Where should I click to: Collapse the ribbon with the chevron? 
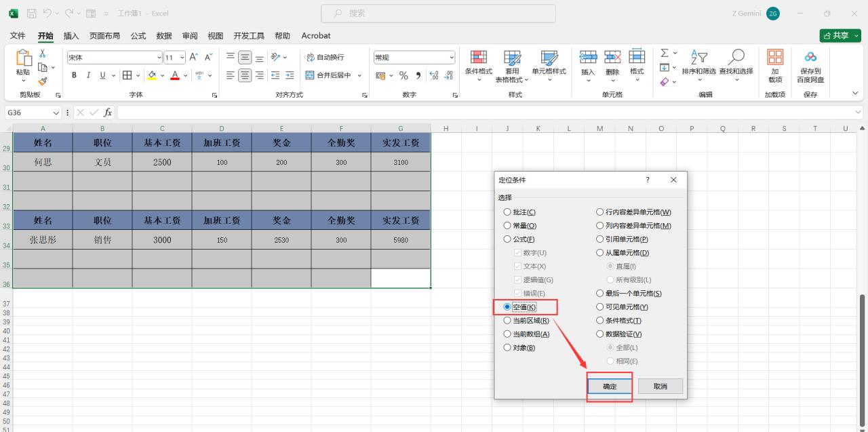point(854,94)
